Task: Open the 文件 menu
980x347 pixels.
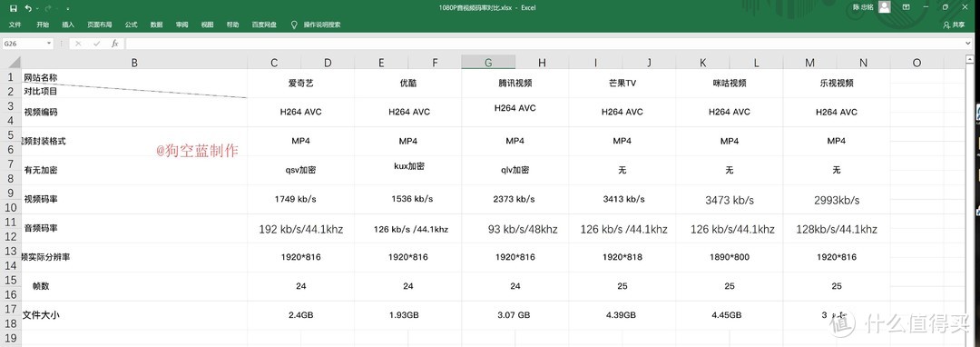Action: [15, 25]
